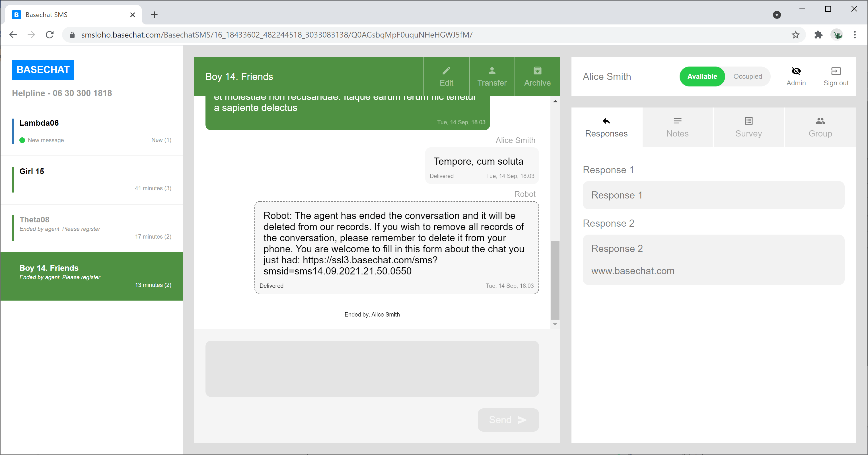Insert the Response 1 canned reply

tap(713, 195)
